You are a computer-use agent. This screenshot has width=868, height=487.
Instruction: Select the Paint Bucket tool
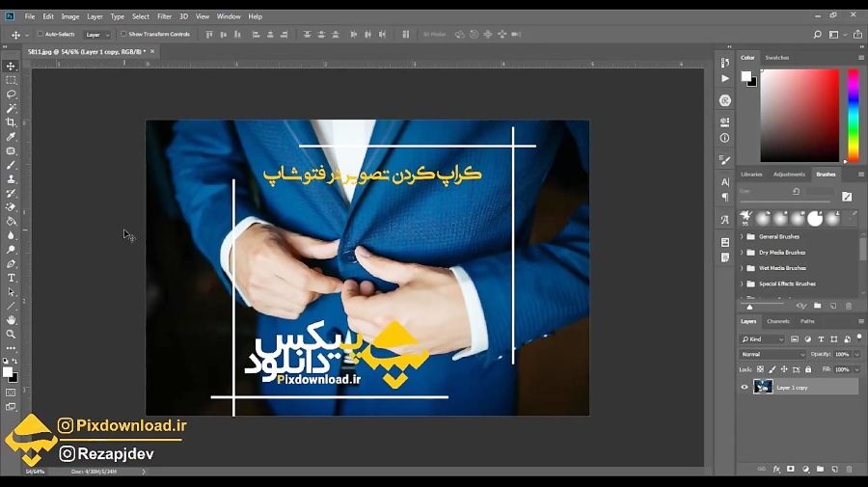(11, 222)
